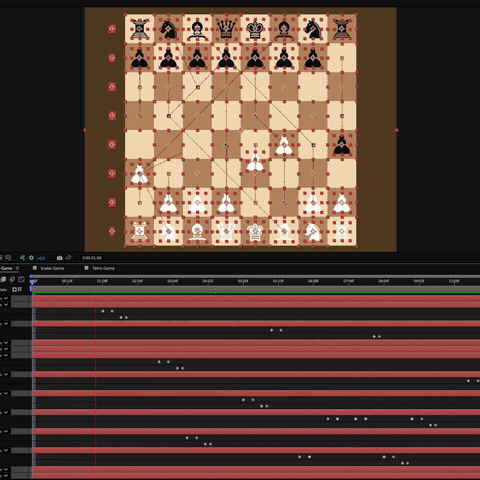Viewport: 480px width, 480px height.
Task: Select the black queen piece on the board
Action: tap(226, 29)
